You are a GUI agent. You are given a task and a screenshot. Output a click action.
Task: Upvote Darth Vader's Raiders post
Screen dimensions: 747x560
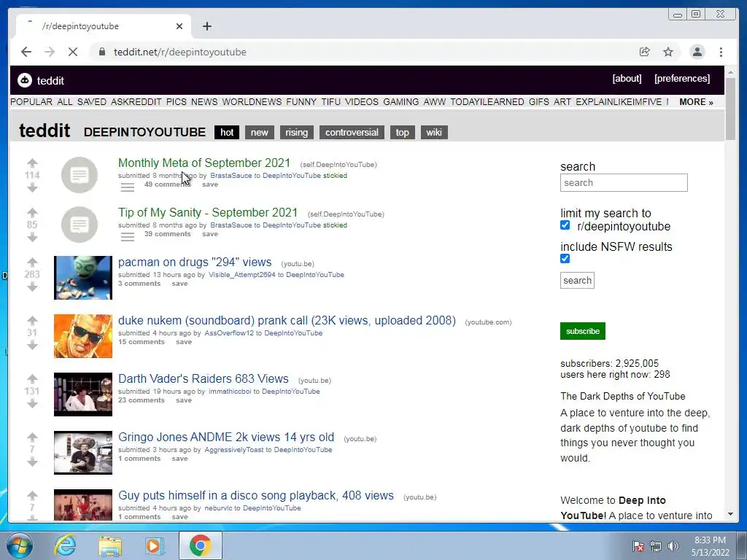[32, 379]
